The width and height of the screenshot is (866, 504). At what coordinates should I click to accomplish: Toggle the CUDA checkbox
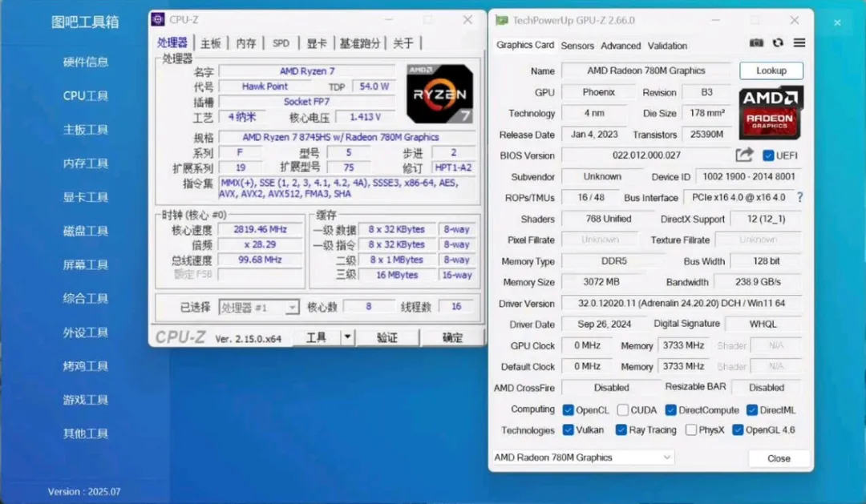(x=622, y=410)
